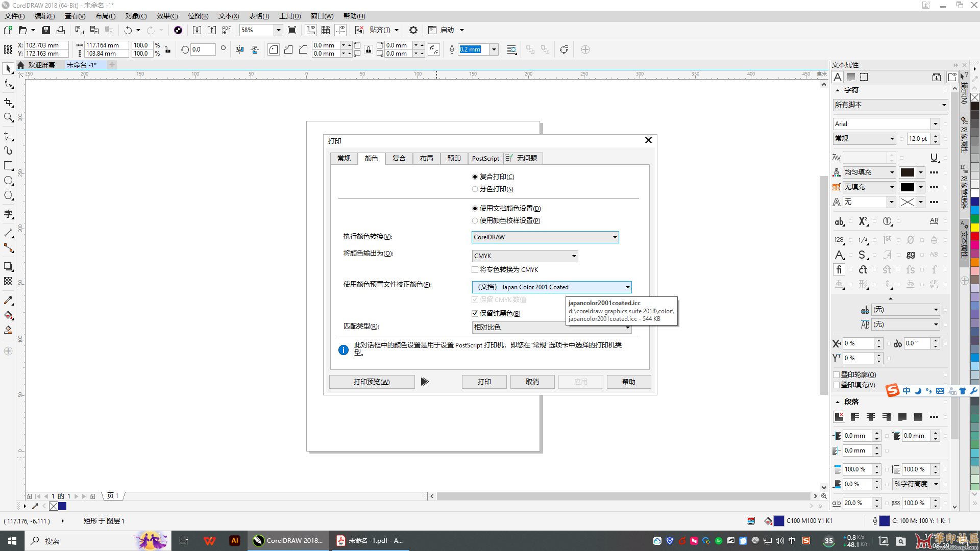Open the 文本 menu in menu bar

click(x=229, y=16)
